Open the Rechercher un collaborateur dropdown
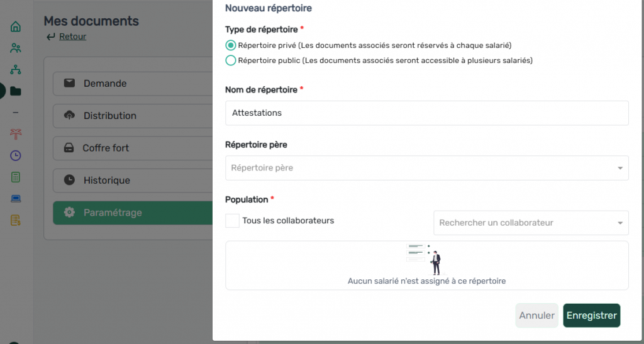Viewport: 644px width, 344px height. [x=531, y=223]
